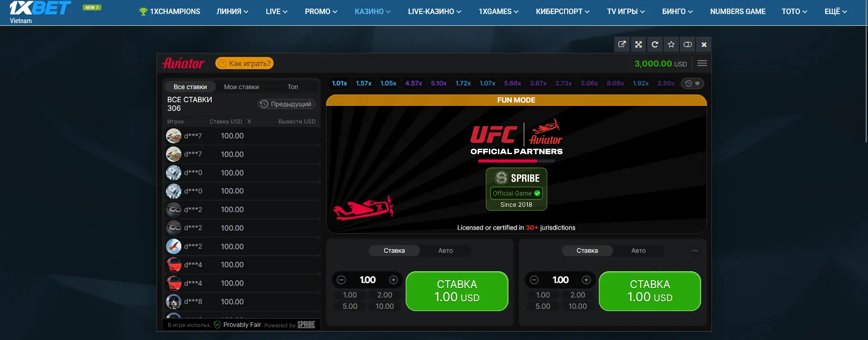
Task: Expand the TOTO menu
Action: click(x=795, y=11)
